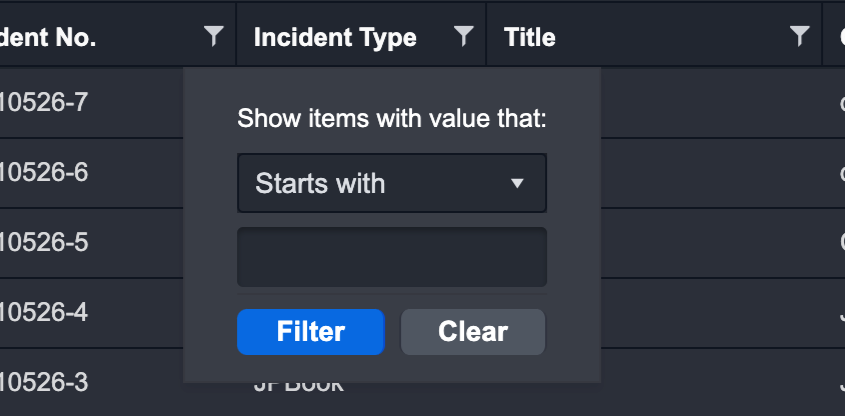Image resolution: width=845 pixels, height=416 pixels.
Task: Click the "Show items with value that:" label
Action: 392,119
